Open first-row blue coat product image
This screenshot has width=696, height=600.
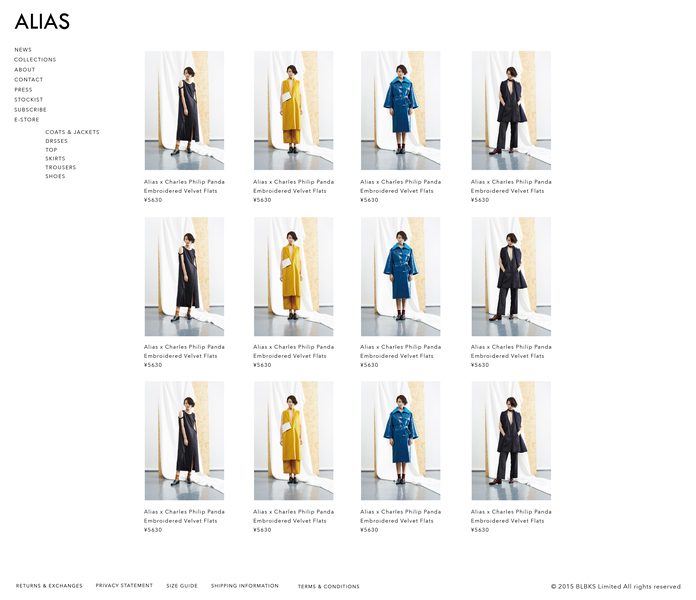pyautogui.click(x=400, y=111)
